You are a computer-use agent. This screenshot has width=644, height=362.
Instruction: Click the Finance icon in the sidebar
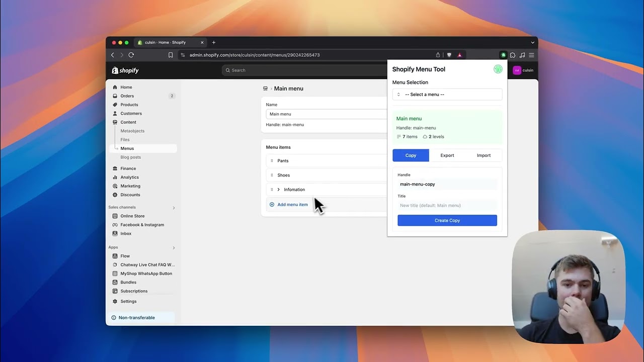(115, 168)
